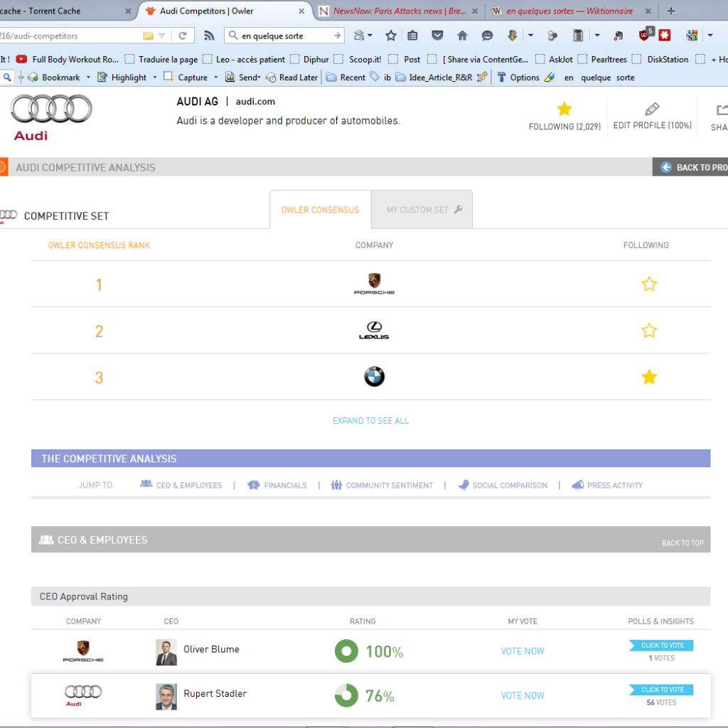The width and height of the screenshot is (728, 728).
Task: Click the Edit Profile pencil icon
Action: coord(652,109)
